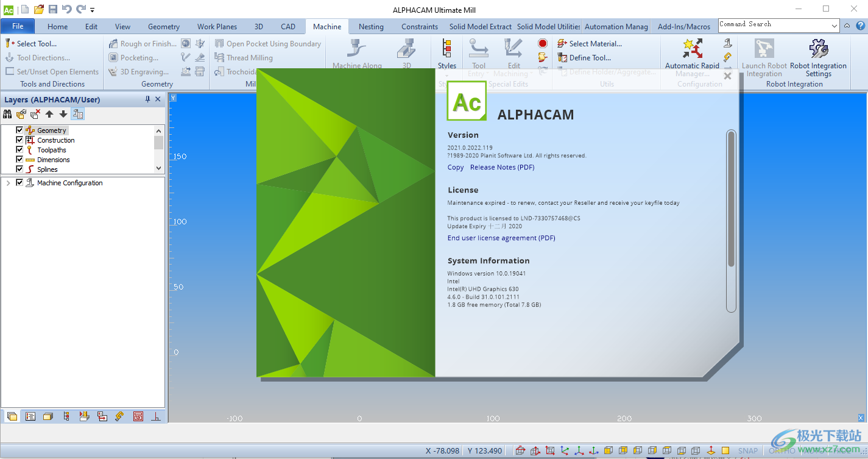Open the File menu
The image size is (868, 459).
[18, 26]
